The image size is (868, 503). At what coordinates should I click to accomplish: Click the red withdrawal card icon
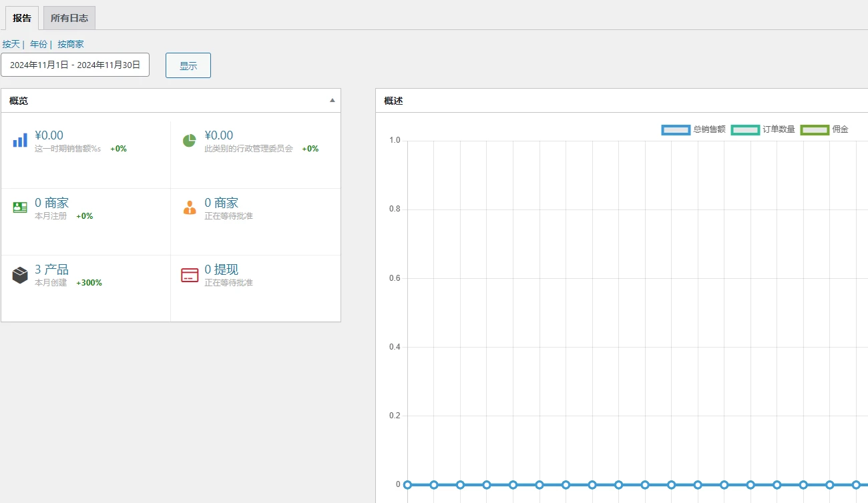(189, 274)
